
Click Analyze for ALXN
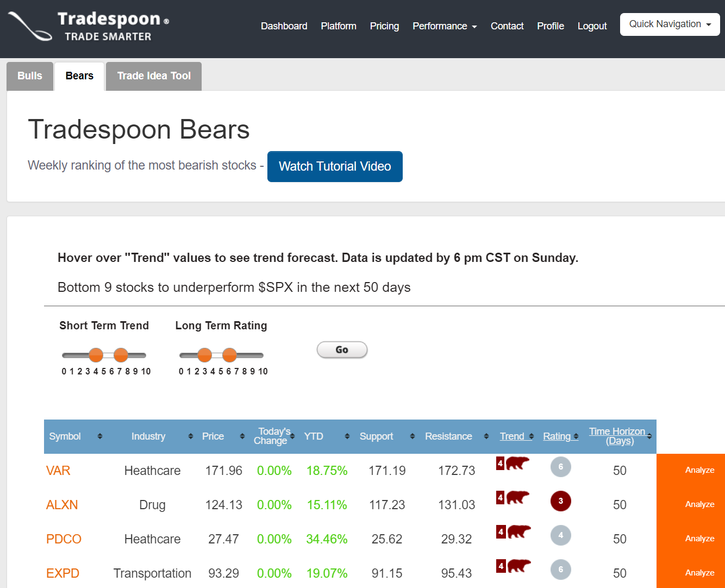point(699,504)
